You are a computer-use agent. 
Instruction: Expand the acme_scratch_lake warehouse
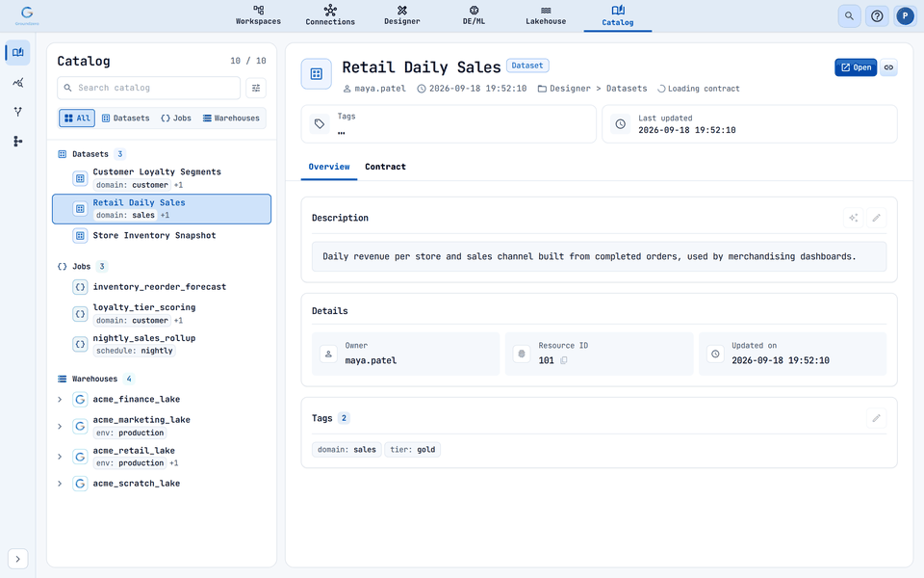click(60, 484)
